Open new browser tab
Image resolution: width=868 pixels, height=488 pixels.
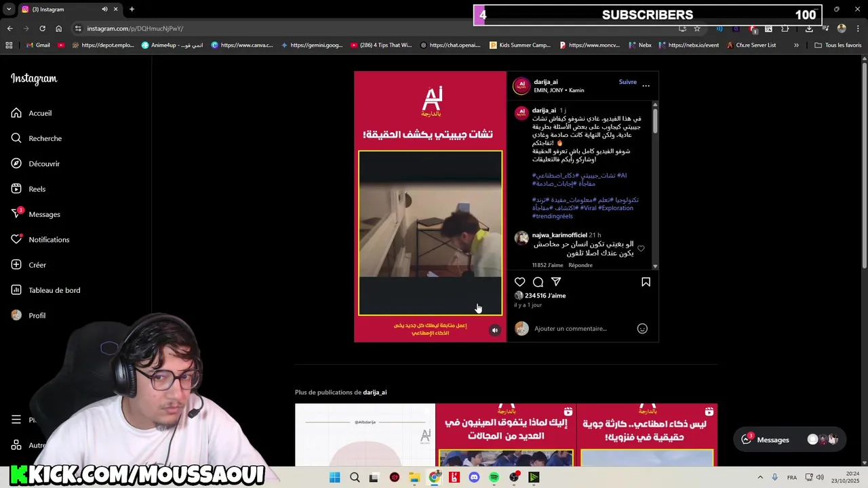[132, 9]
